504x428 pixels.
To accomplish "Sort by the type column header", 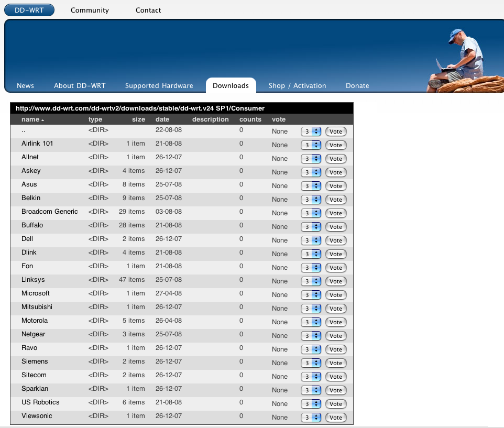I will pyautogui.click(x=95, y=119).
